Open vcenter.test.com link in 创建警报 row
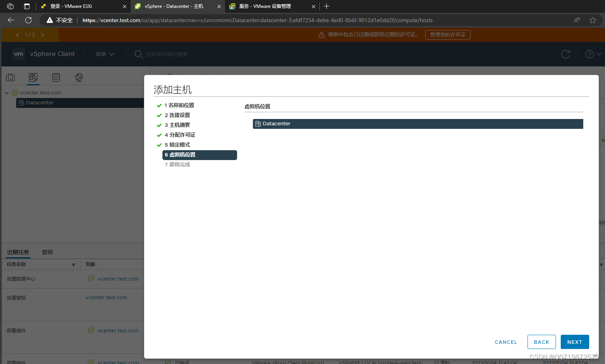This screenshot has height=364, width=605. pos(106,297)
